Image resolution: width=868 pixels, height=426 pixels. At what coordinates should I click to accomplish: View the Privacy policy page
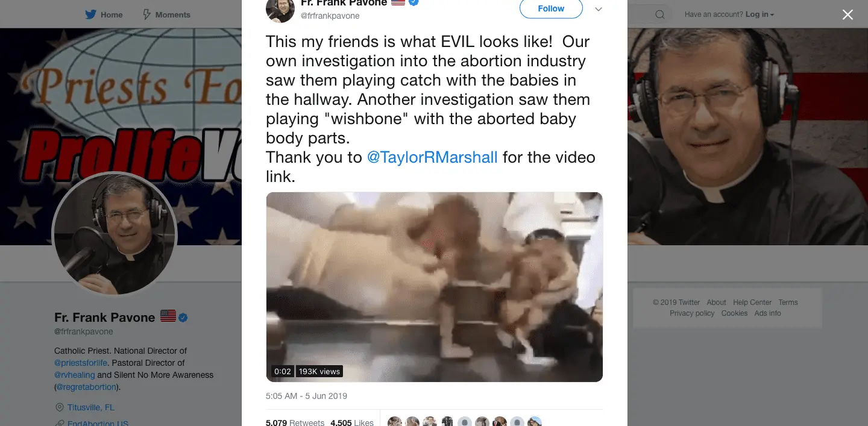point(692,313)
